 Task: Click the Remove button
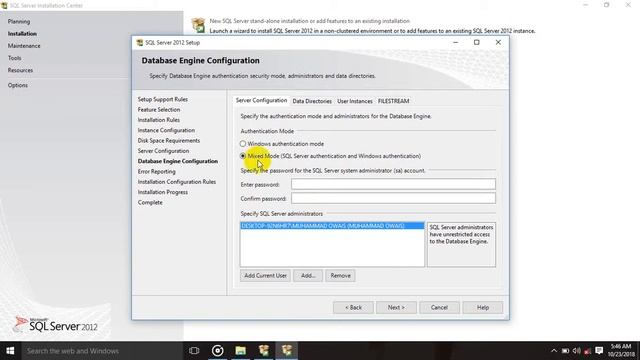340,276
